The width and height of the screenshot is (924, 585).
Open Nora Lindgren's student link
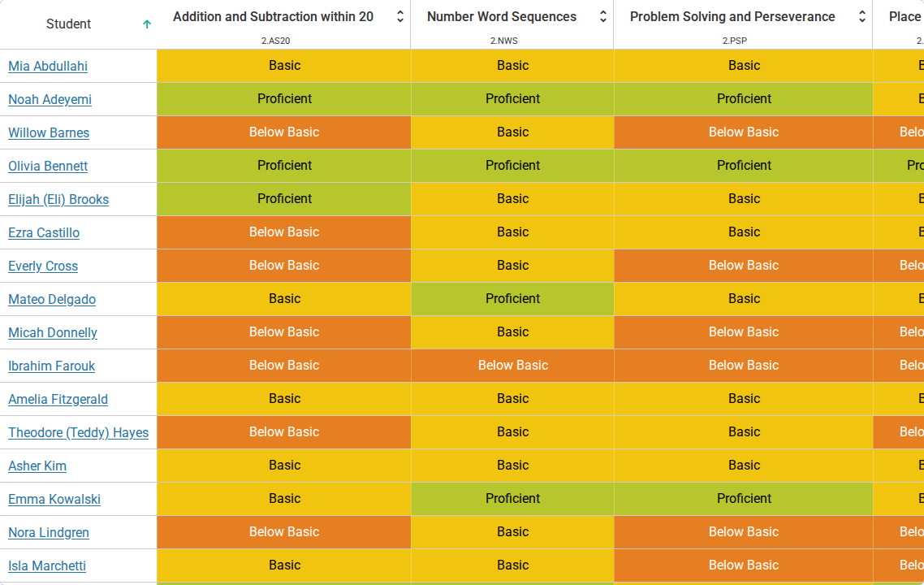[49, 532]
